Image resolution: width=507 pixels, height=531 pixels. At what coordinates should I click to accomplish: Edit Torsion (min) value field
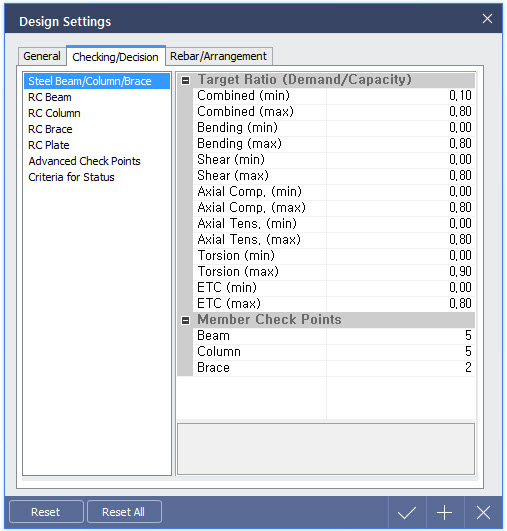coord(401,255)
